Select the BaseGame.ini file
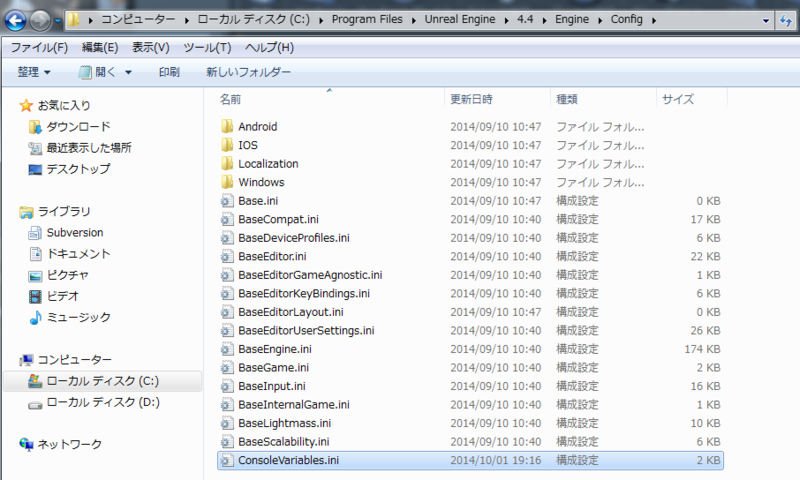 click(273, 368)
